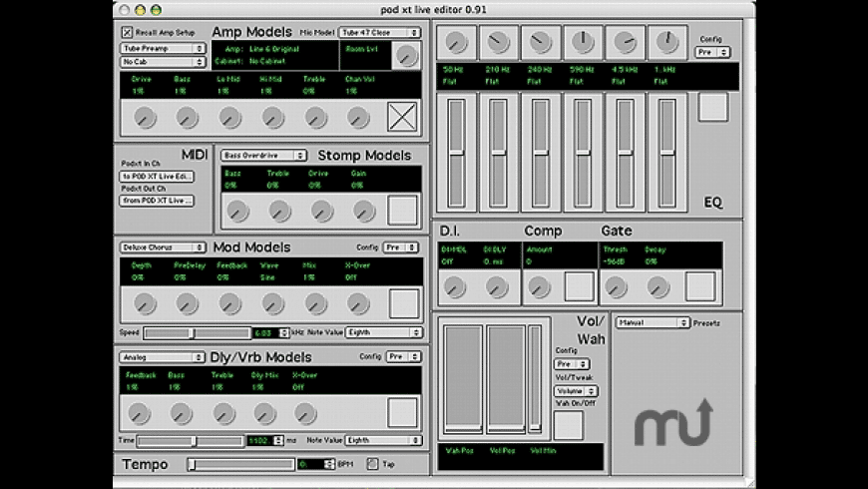This screenshot has height=489, width=868.
Task: Toggle the Amp Models on/off box
Action: click(x=402, y=117)
